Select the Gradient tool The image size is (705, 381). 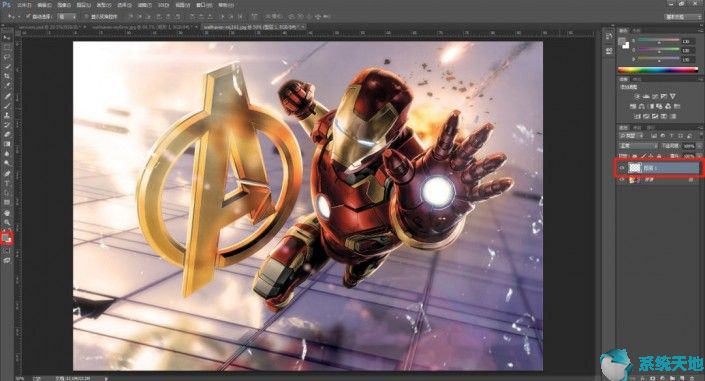[7, 144]
